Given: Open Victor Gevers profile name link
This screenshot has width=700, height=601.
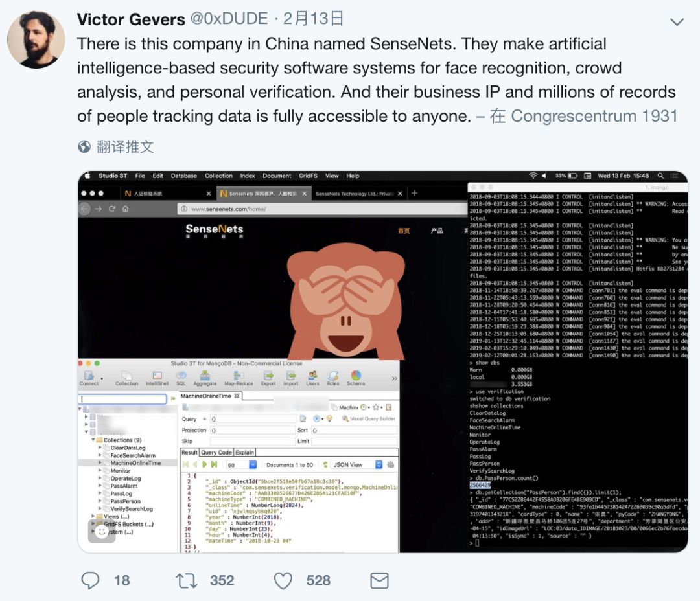Looking at the screenshot, I should [x=131, y=19].
